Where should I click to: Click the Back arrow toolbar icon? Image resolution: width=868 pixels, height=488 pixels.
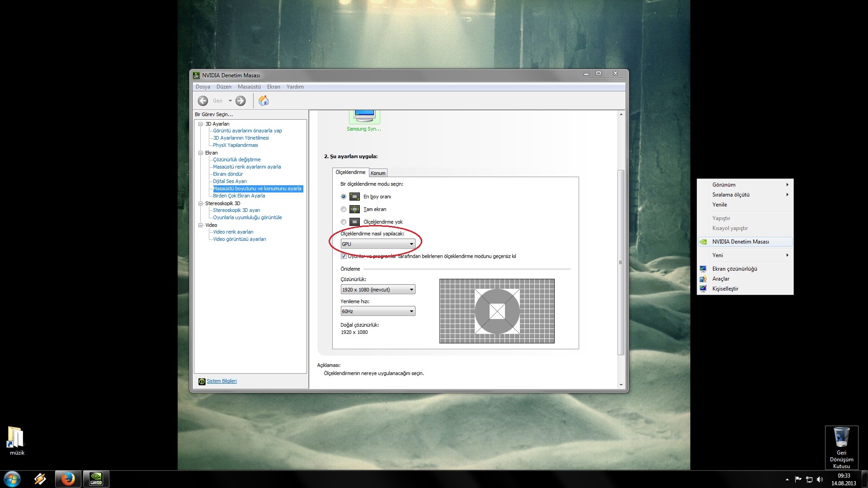203,101
